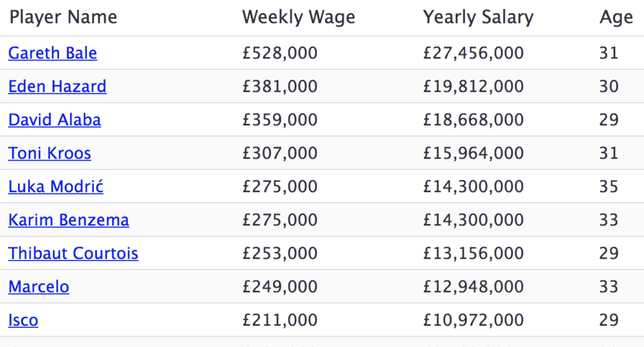Image resolution: width=644 pixels, height=347 pixels.
Task: Select the £211,000 weekly wage cell
Action: [x=280, y=320]
